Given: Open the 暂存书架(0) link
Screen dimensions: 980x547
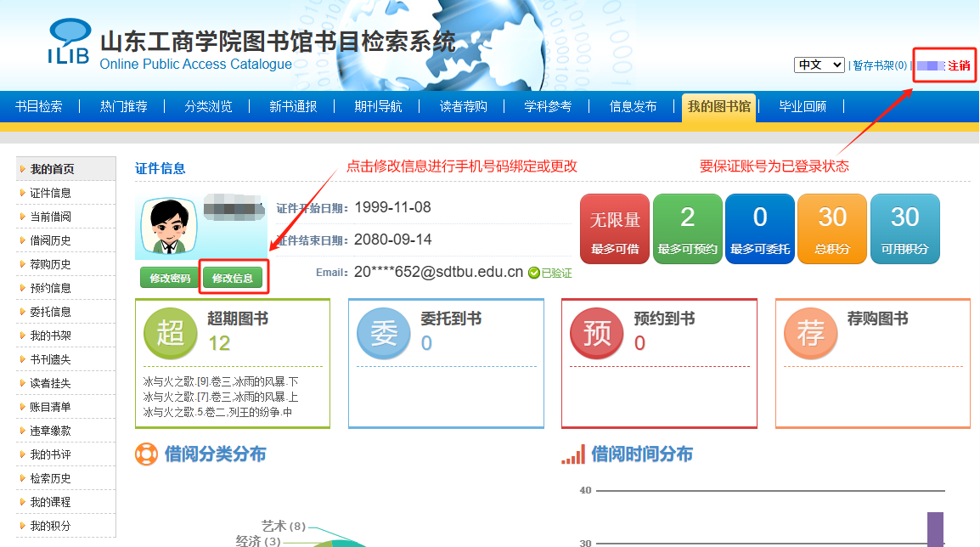Looking at the screenshot, I should coord(880,65).
